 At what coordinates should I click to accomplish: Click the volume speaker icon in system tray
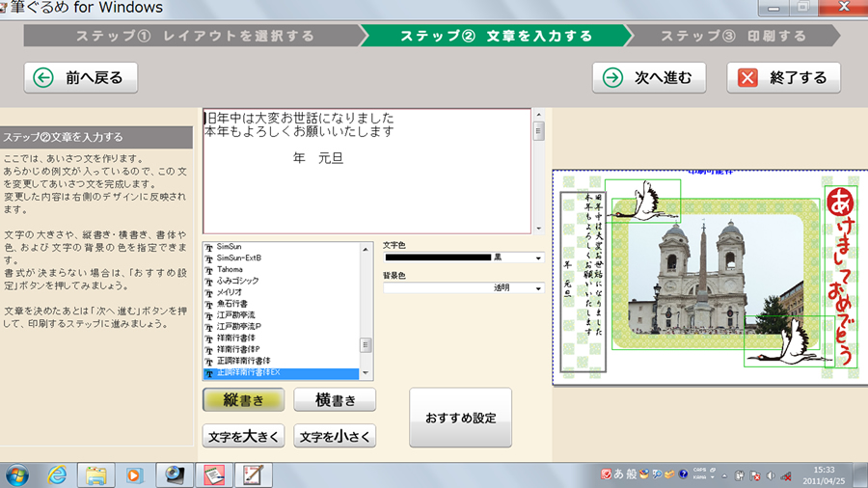(770, 475)
